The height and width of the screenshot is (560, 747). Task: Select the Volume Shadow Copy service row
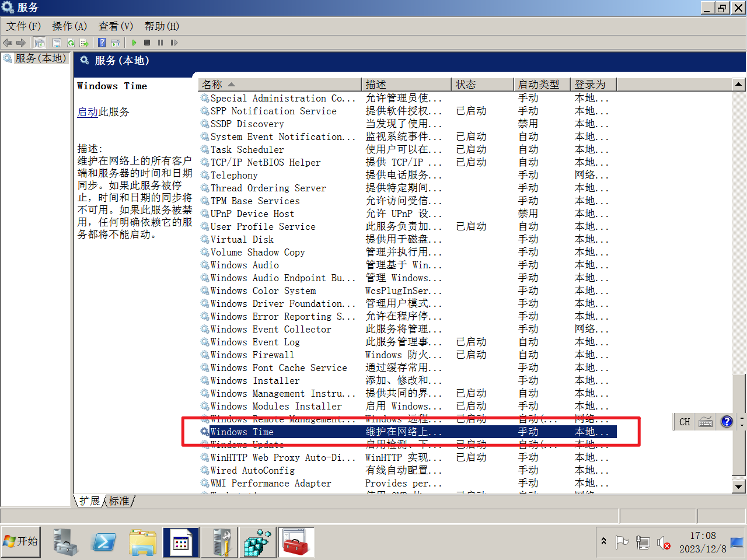(x=407, y=252)
